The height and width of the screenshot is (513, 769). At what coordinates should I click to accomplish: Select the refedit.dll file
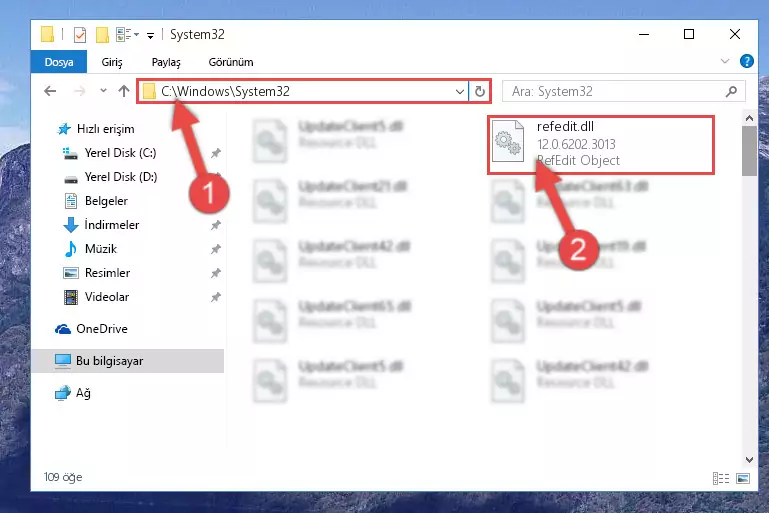[601, 145]
